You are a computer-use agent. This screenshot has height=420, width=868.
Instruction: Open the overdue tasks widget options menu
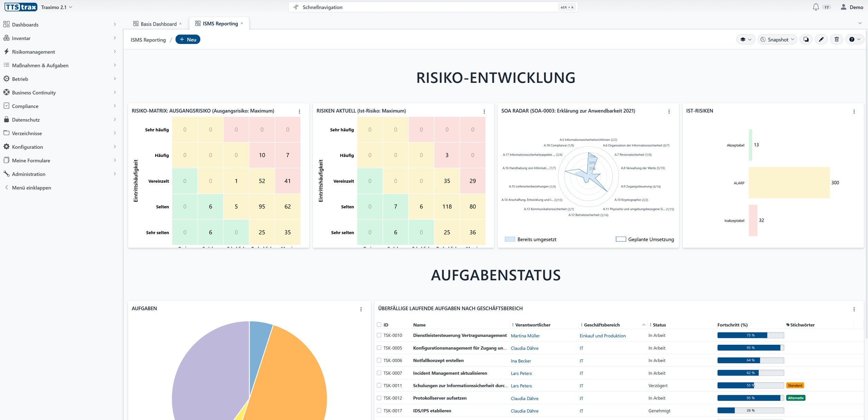coord(854,309)
